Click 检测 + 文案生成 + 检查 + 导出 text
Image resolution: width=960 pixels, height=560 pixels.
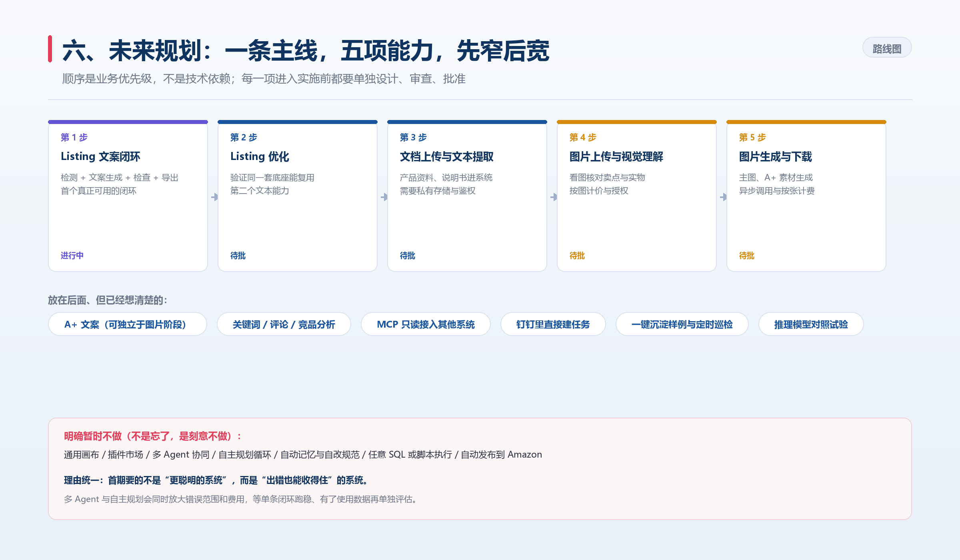point(119,177)
